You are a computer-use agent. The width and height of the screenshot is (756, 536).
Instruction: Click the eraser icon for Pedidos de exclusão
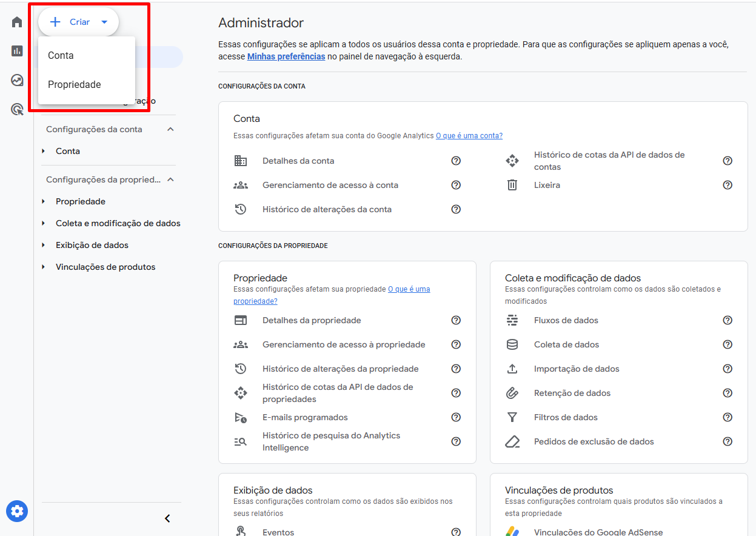point(512,441)
